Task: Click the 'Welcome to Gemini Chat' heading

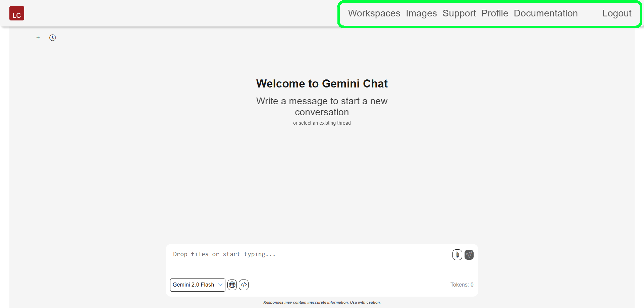Action: pos(322,83)
